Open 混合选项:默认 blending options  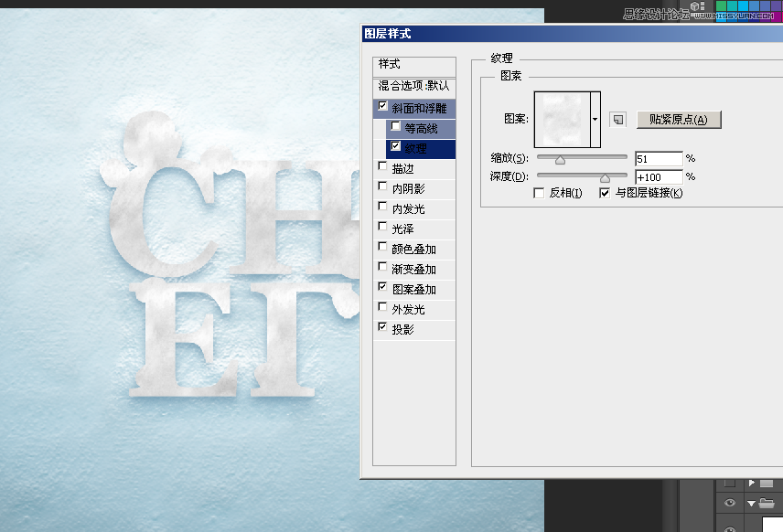click(x=414, y=86)
